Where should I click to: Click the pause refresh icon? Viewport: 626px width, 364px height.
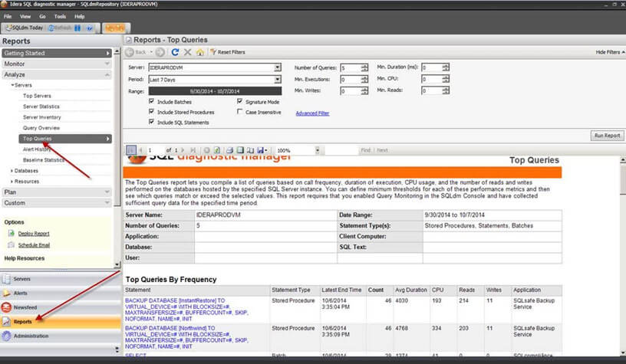[77, 28]
